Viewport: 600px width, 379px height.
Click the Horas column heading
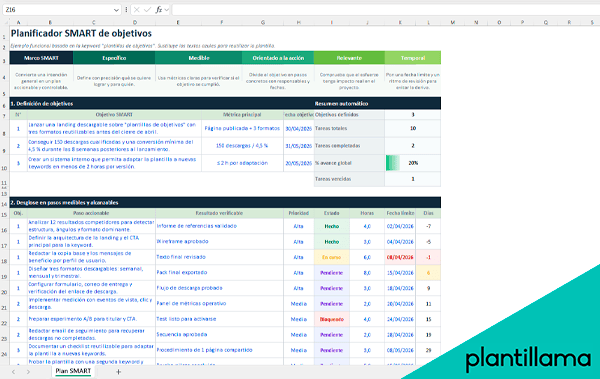(x=367, y=213)
